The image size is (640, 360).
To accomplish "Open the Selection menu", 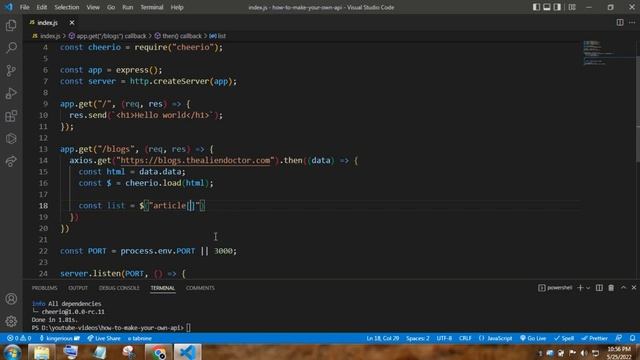I will tap(67, 7).
